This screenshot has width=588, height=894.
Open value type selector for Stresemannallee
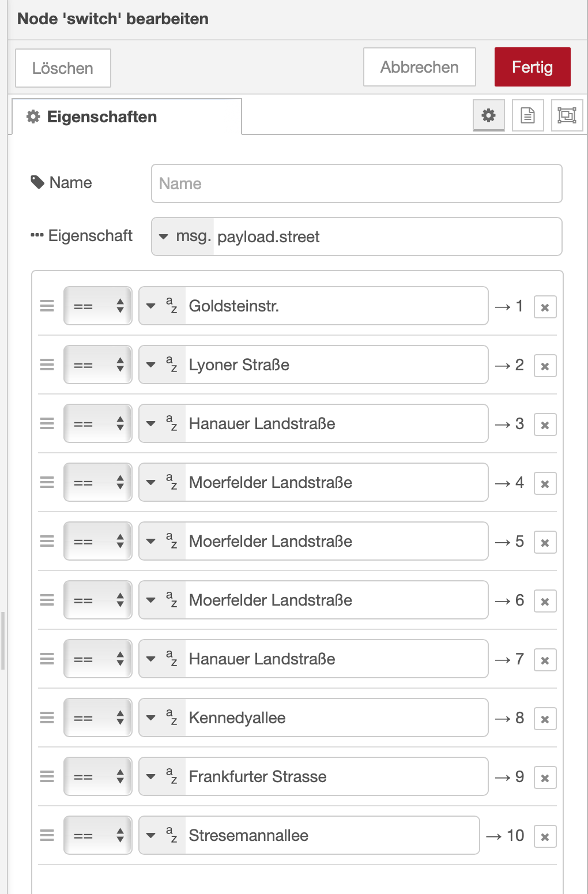(x=162, y=835)
